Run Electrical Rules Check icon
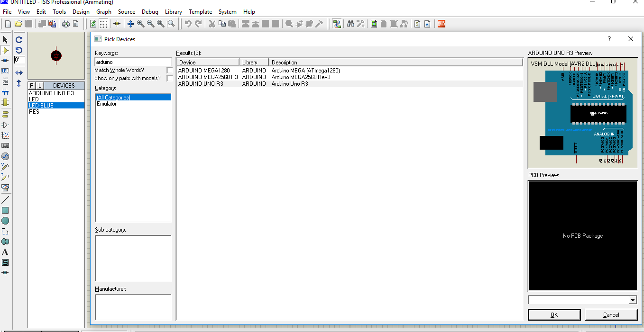Viewport: 644px width, 332px height. click(x=427, y=24)
